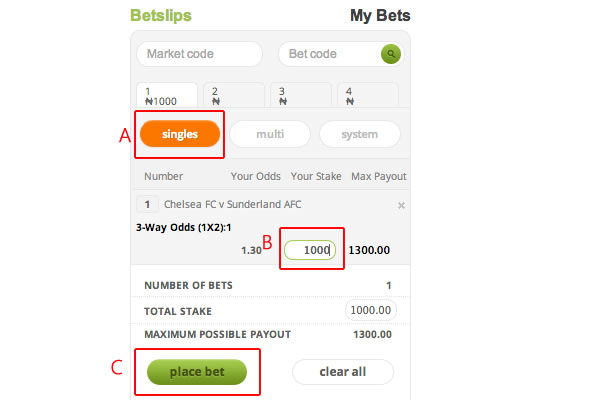Open betslip tab 1 with ₦1000
Viewport: 596px width, 400px height.
[167, 96]
